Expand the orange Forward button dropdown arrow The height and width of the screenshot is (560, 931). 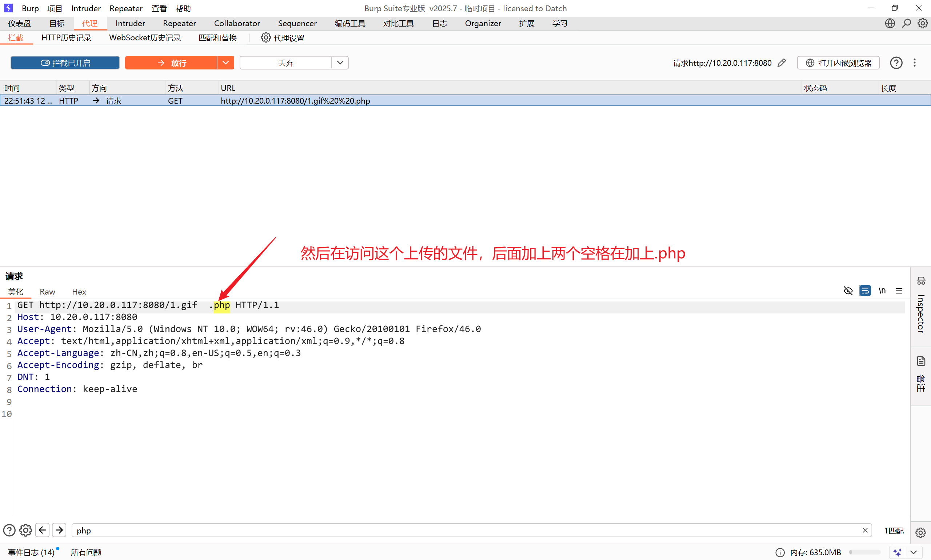(x=226, y=63)
